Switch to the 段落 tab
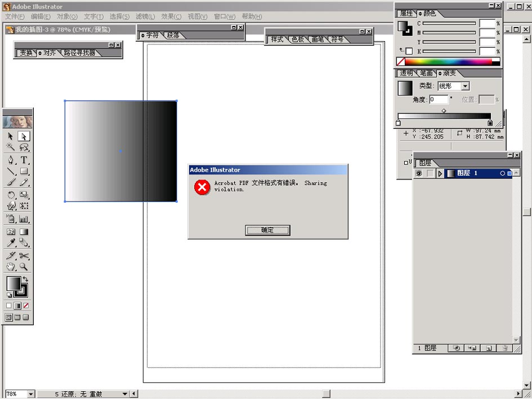532x399 pixels. click(173, 35)
